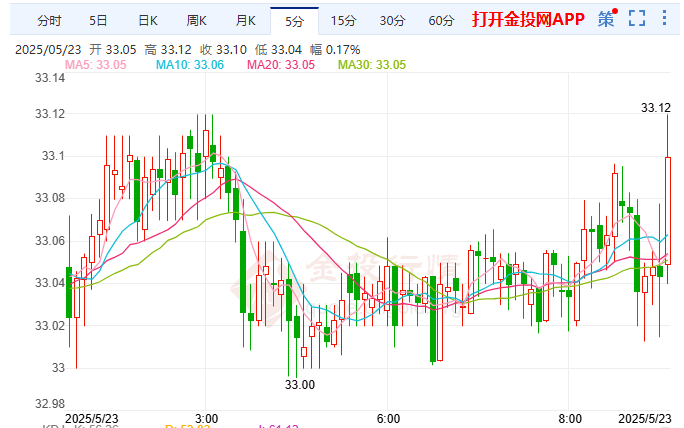
Task: Click the latest tall red candle at 33.12
Action: click(667, 211)
